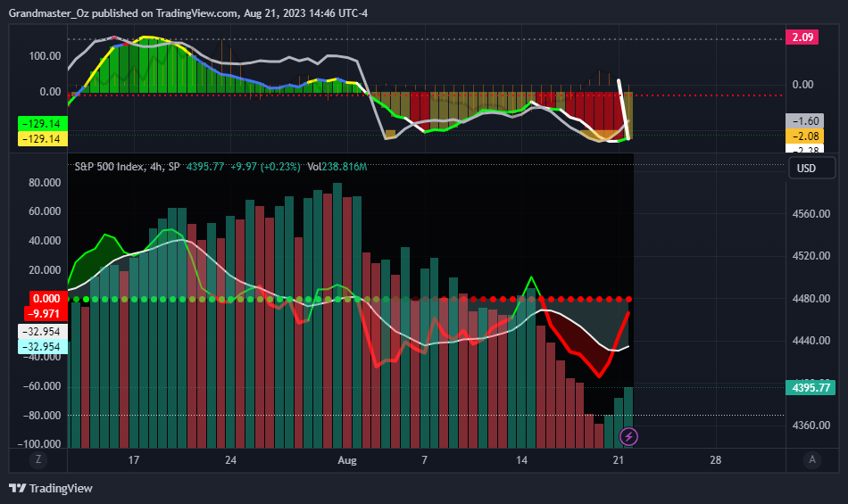Click the 4360.00 price scale label
This screenshot has width=848, height=504.
tap(811, 426)
